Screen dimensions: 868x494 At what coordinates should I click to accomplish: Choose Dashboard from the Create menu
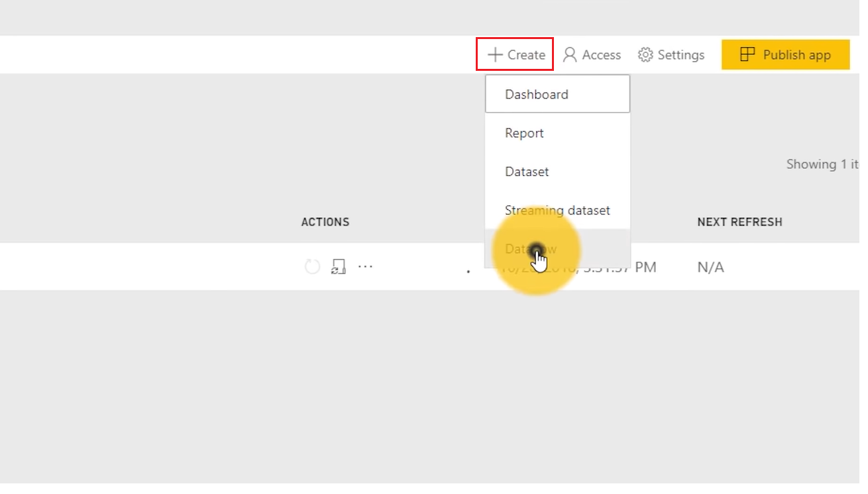point(557,94)
